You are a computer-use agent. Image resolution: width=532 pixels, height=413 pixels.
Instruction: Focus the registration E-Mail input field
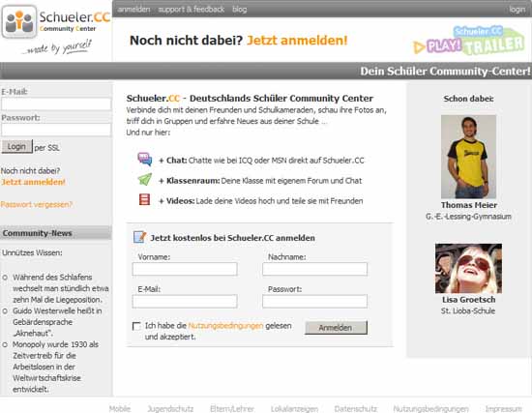pyautogui.click(x=185, y=302)
